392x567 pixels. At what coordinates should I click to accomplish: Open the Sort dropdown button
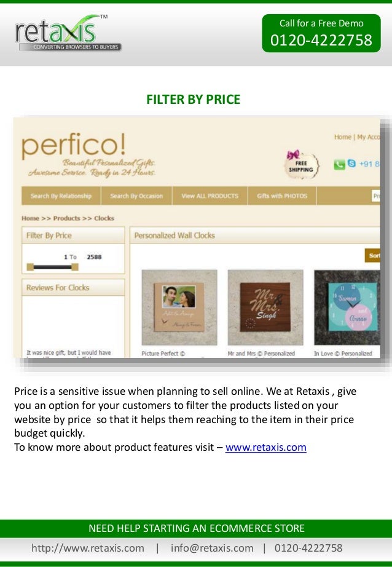372,256
